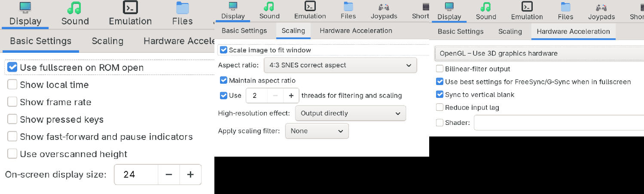Click Files folder icon above Show local time
This screenshot has width=644, height=194.
click(182, 8)
